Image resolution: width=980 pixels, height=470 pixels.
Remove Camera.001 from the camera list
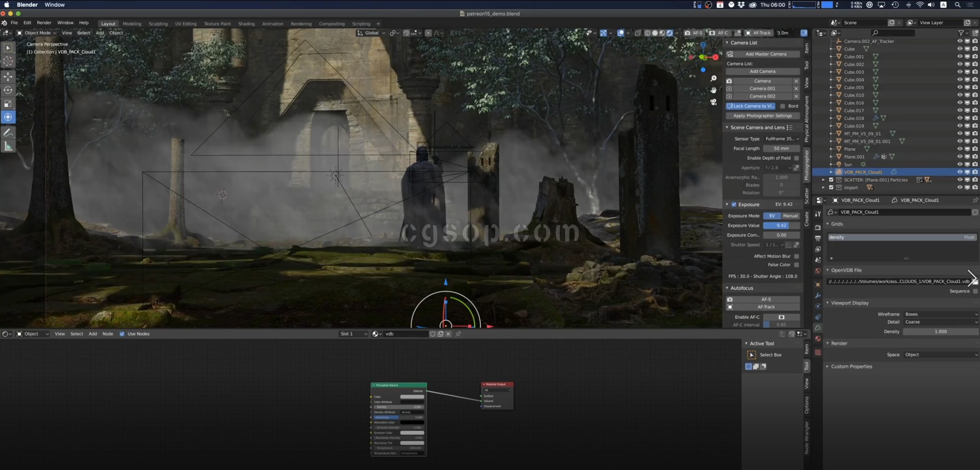[x=796, y=89]
